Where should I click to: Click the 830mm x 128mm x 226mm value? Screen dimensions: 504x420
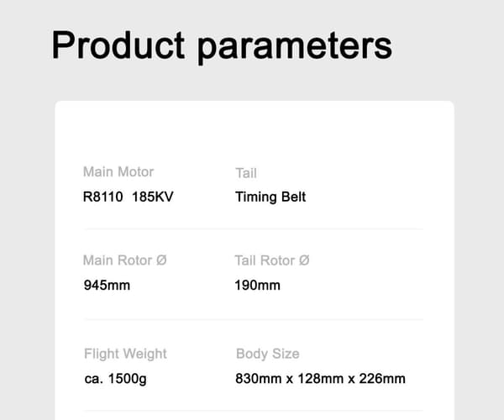click(320, 379)
